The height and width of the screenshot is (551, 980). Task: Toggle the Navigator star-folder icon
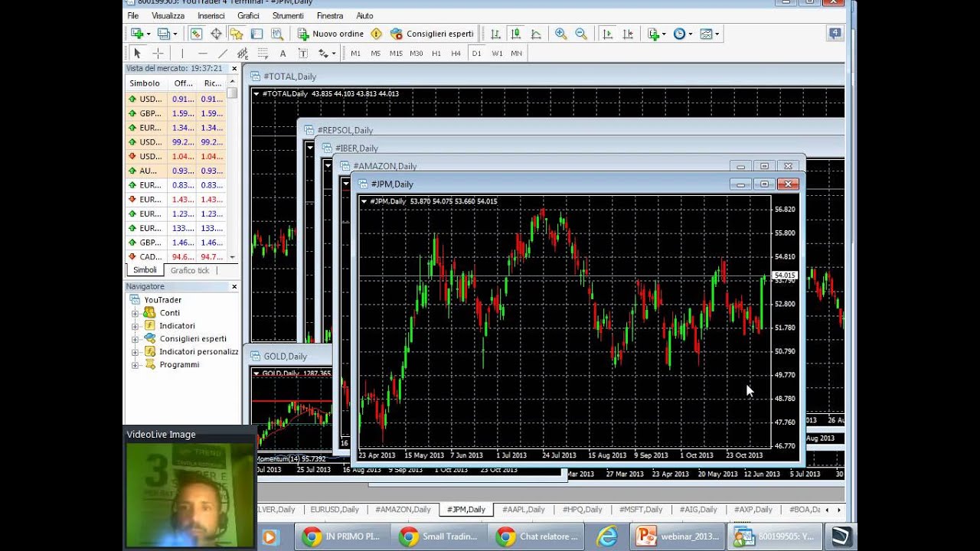click(236, 34)
